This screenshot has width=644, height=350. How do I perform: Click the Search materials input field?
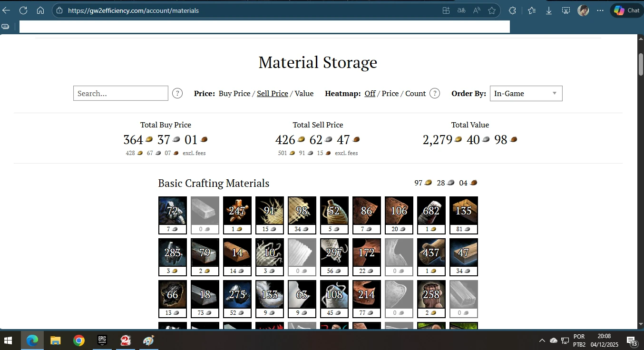[121, 93]
